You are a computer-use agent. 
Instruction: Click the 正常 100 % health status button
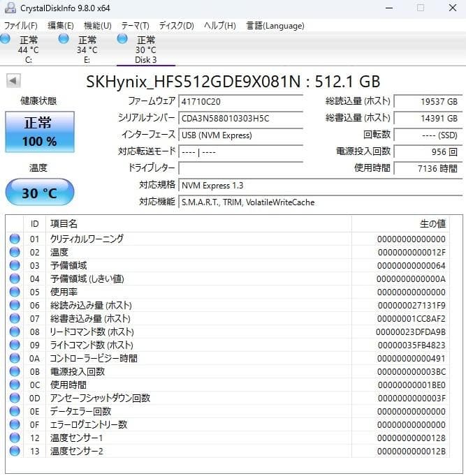(40, 132)
